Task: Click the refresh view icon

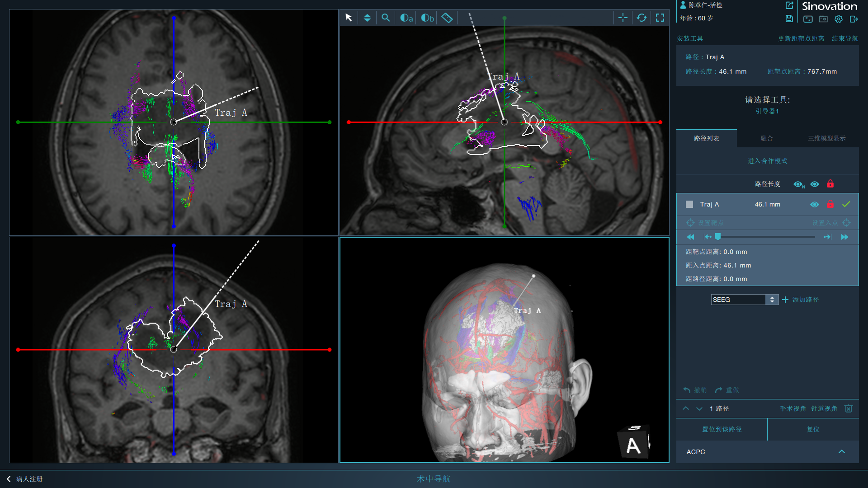Action: pyautogui.click(x=642, y=18)
